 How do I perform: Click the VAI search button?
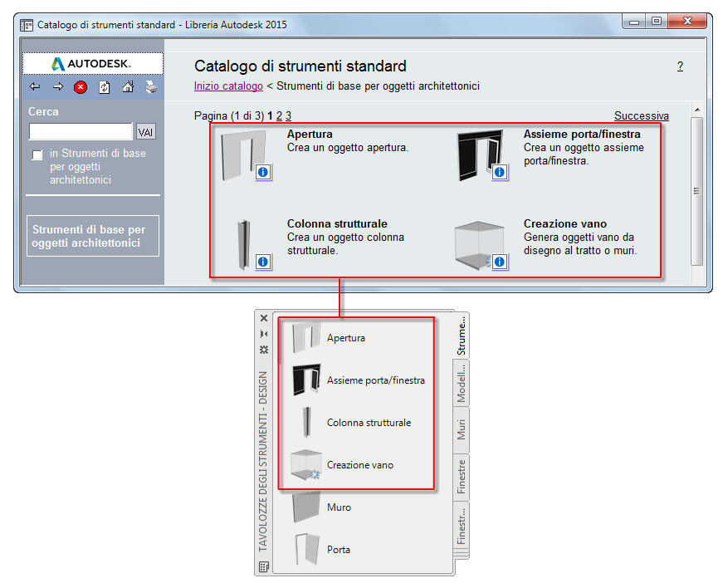point(146,132)
